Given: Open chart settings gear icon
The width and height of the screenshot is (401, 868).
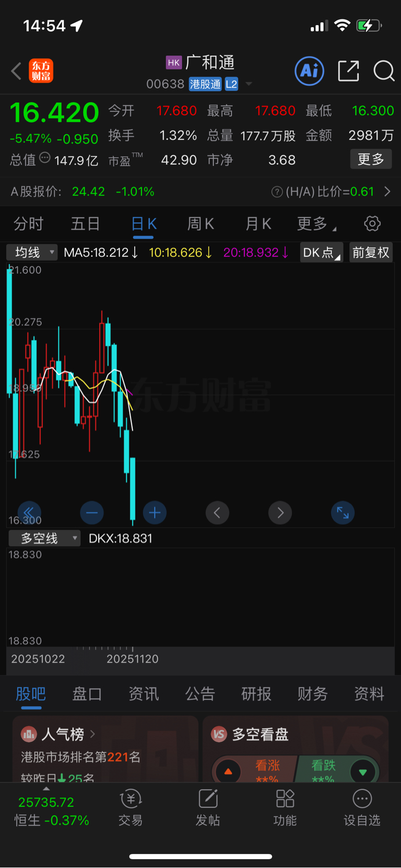Looking at the screenshot, I should point(372,224).
